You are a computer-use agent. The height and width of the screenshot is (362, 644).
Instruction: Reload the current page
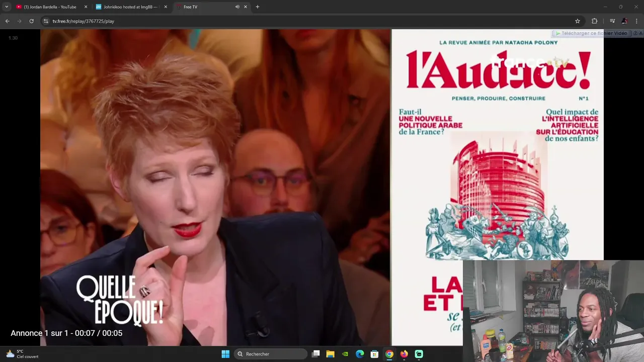pyautogui.click(x=31, y=21)
